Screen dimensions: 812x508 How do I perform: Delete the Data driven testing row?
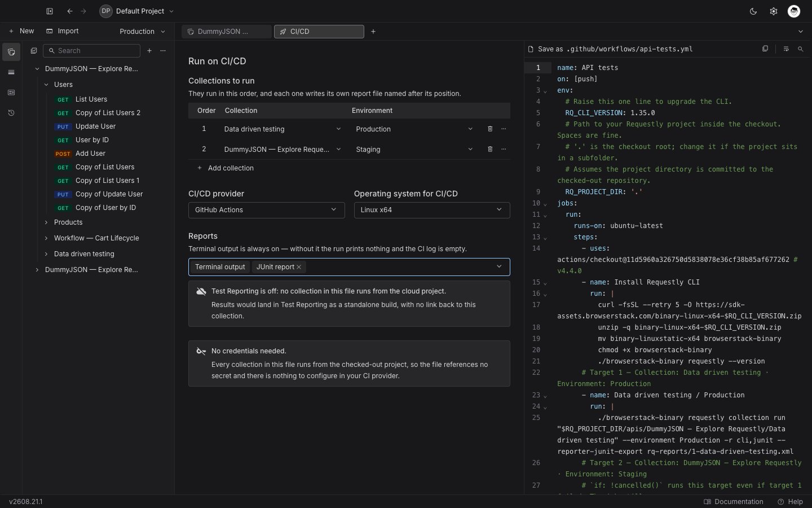pos(490,129)
